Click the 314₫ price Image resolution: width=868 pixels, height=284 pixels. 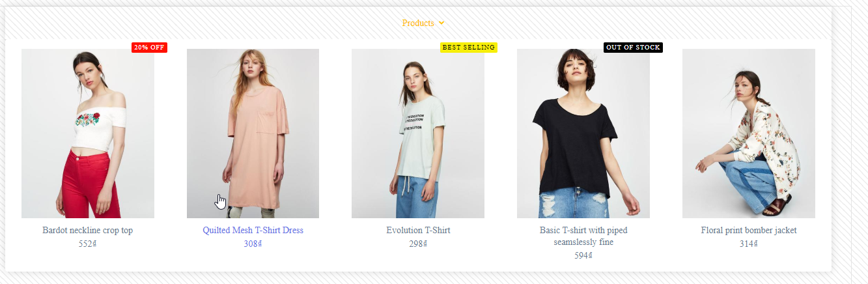pyautogui.click(x=749, y=244)
